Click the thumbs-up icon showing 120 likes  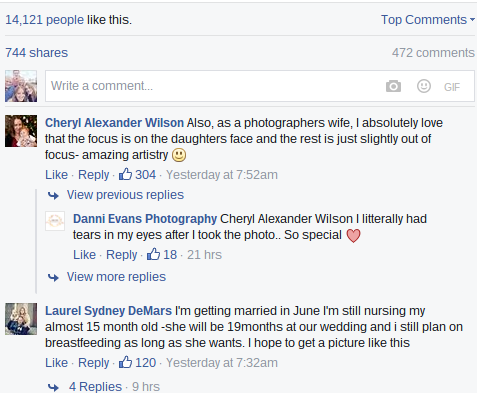pyautogui.click(x=126, y=362)
